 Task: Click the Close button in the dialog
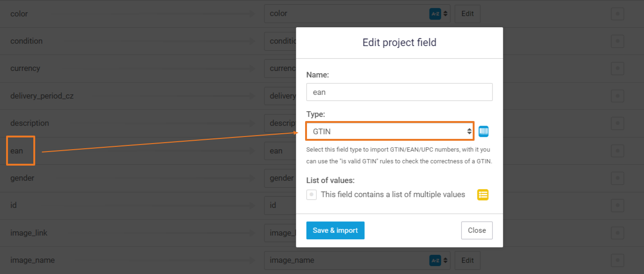(x=476, y=230)
